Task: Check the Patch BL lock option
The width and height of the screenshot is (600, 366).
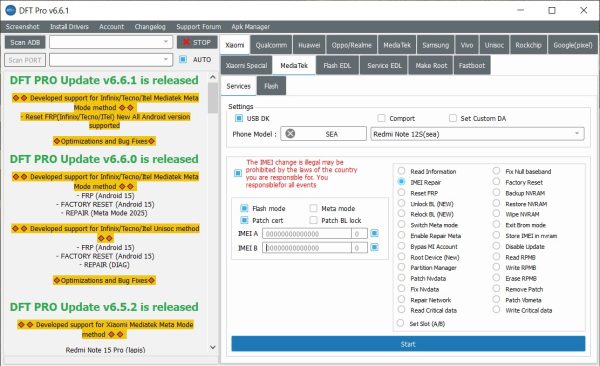Action: (313, 220)
